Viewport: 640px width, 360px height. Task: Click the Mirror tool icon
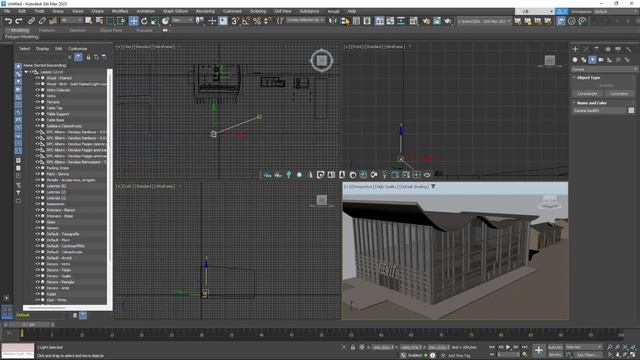[334, 21]
